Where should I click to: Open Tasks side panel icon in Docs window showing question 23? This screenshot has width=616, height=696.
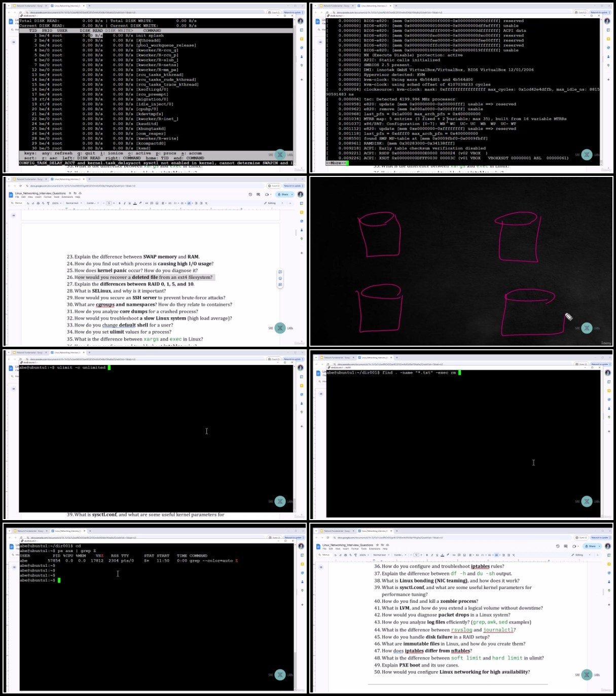301,221
